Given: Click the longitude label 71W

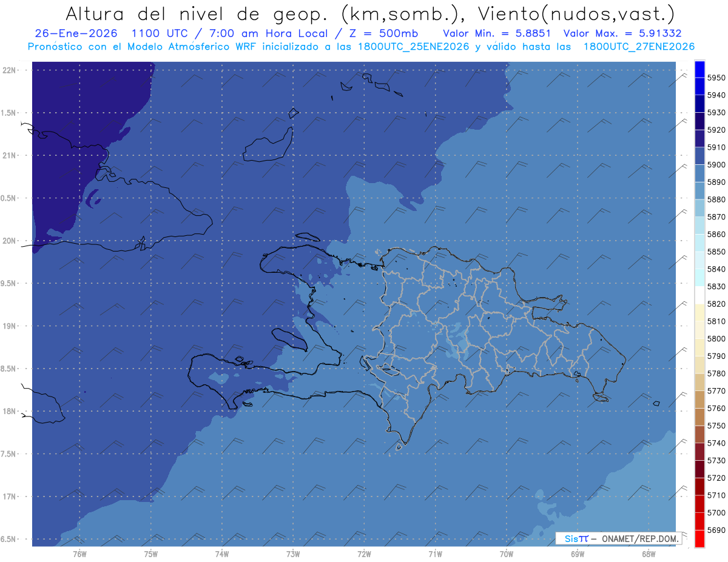Looking at the screenshot, I should 435,554.
